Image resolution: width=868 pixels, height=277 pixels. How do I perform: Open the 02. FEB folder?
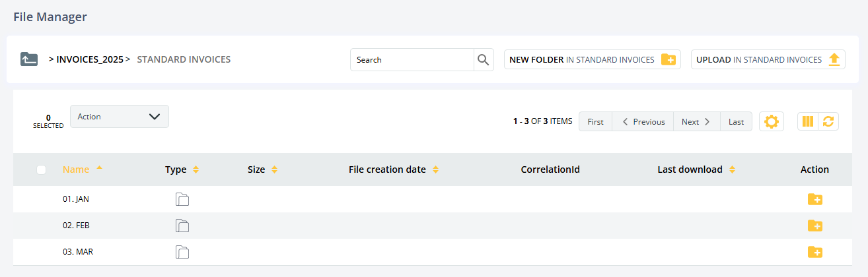[x=76, y=226]
